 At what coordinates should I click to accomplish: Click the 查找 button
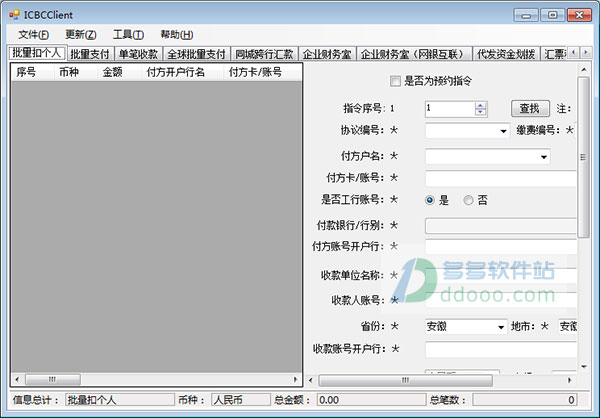click(530, 109)
